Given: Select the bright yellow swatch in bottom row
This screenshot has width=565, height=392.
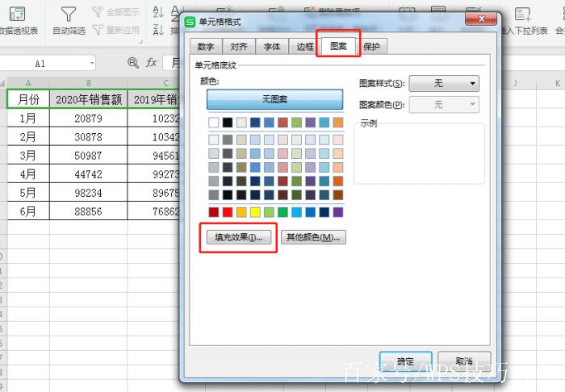Looking at the screenshot, I should [x=255, y=212].
